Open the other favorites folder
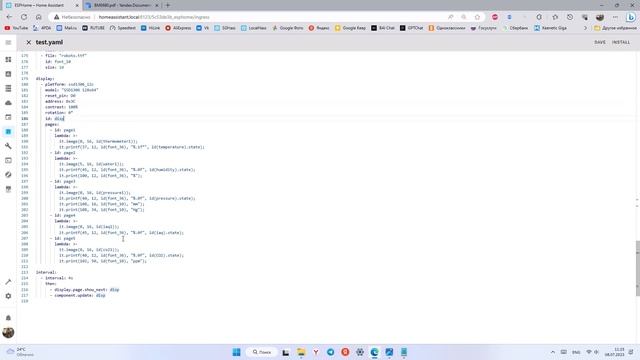This screenshot has width=640, height=360. pos(616,28)
